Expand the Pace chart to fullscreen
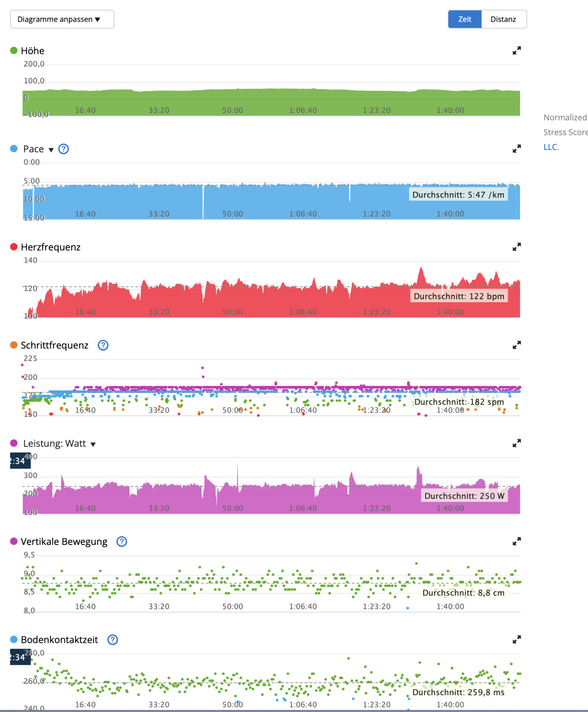The height and width of the screenshot is (712, 588). point(516,149)
